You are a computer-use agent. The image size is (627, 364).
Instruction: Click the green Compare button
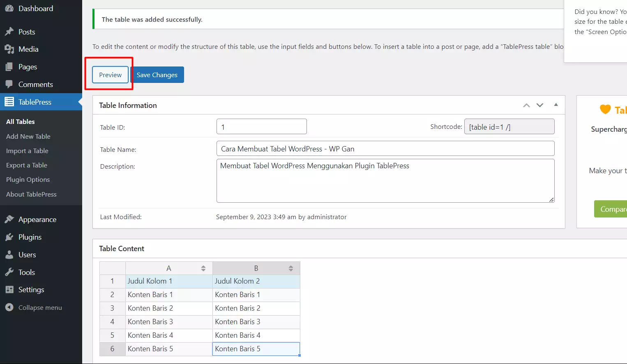611,209
